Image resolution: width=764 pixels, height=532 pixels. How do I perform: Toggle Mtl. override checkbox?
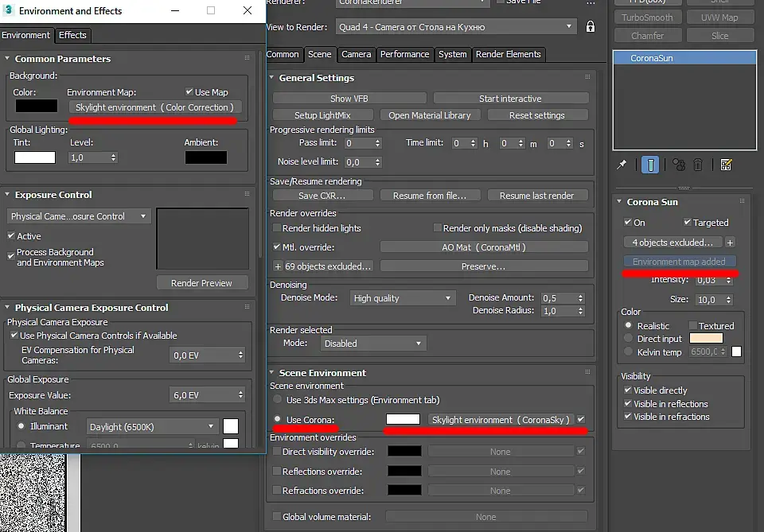pyautogui.click(x=277, y=247)
